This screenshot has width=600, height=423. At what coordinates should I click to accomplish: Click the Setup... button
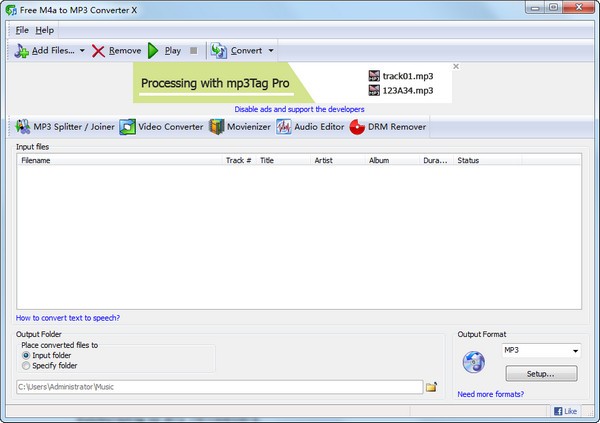pyautogui.click(x=541, y=373)
